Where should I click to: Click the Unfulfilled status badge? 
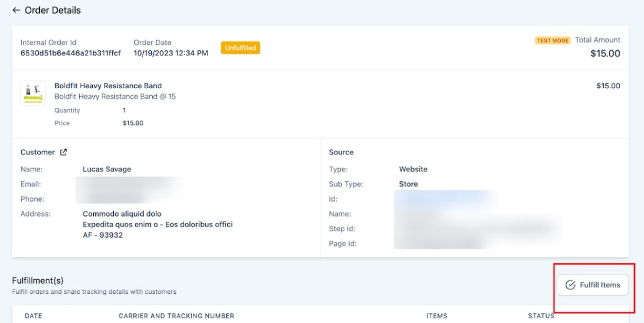pyautogui.click(x=240, y=48)
